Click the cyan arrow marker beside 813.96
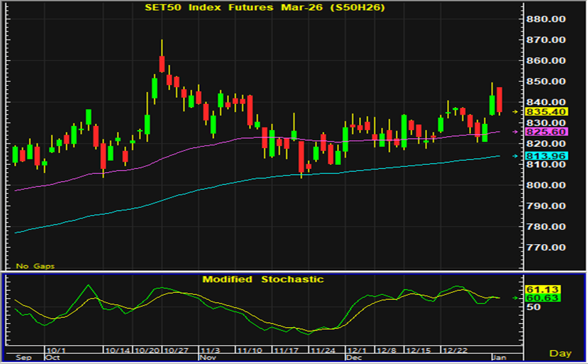Image resolution: width=588 pixels, height=364 pixels. tap(516, 156)
